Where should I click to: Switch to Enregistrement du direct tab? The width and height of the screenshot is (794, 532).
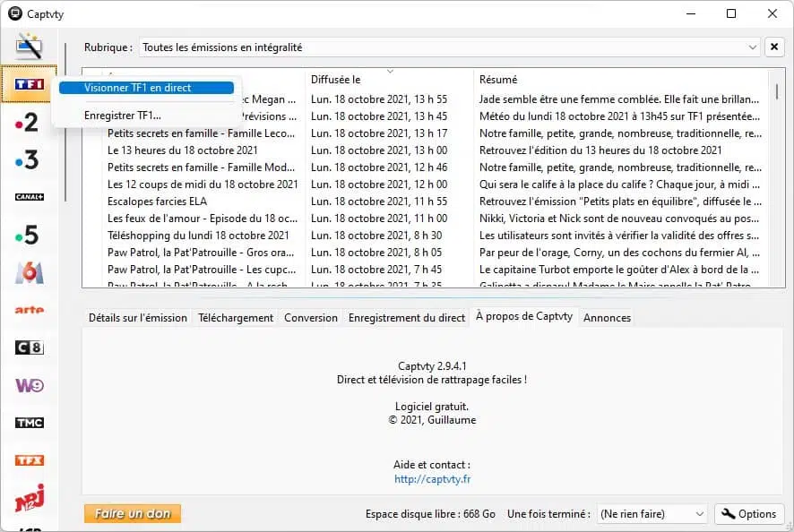click(407, 318)
